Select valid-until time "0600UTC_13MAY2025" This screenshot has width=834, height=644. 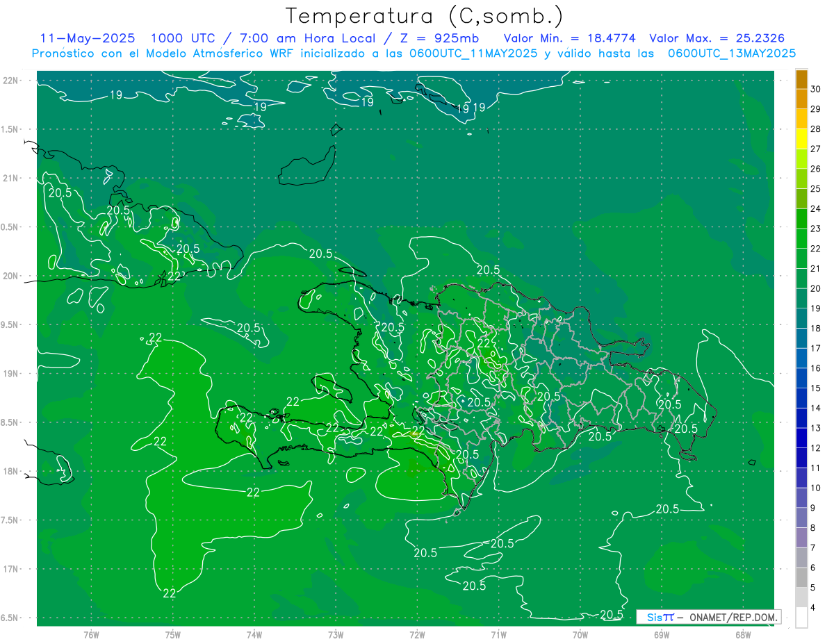tap(732, 53)
